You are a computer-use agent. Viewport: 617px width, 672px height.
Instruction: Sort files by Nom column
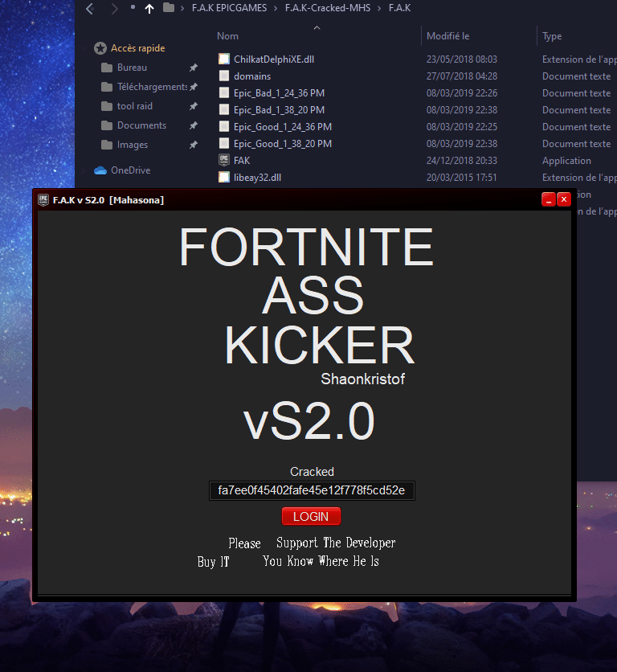(x=227, y=36)
